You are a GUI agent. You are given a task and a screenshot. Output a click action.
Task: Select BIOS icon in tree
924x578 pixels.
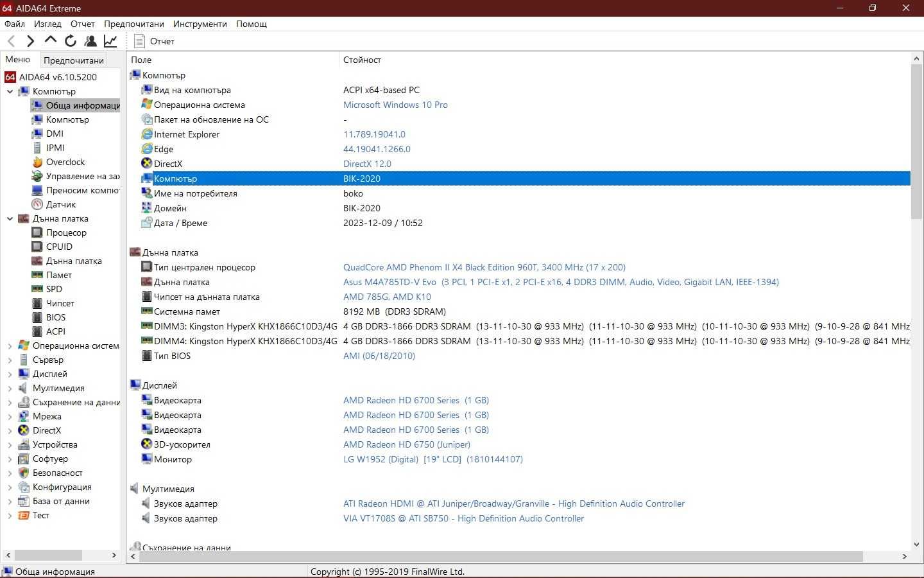pos(37,317)
